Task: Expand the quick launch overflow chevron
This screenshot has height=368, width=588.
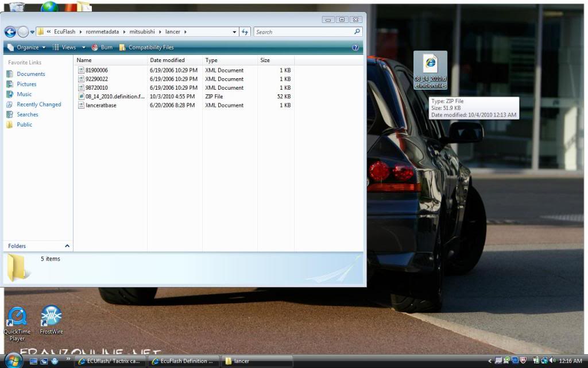Action: 69,359
